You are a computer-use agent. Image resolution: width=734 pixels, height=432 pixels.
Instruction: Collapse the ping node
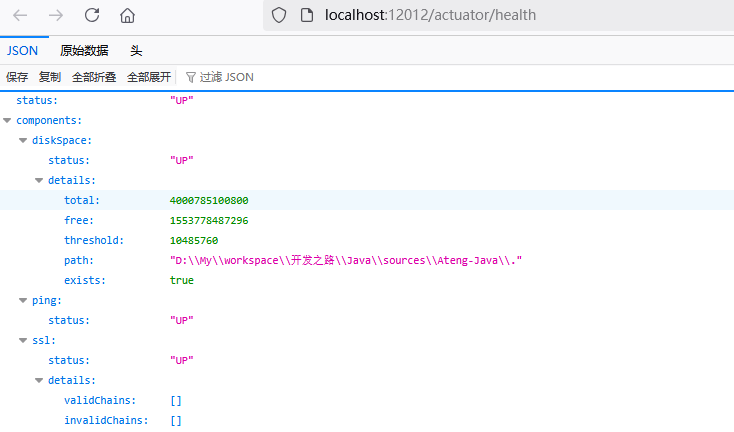point(23,300)
